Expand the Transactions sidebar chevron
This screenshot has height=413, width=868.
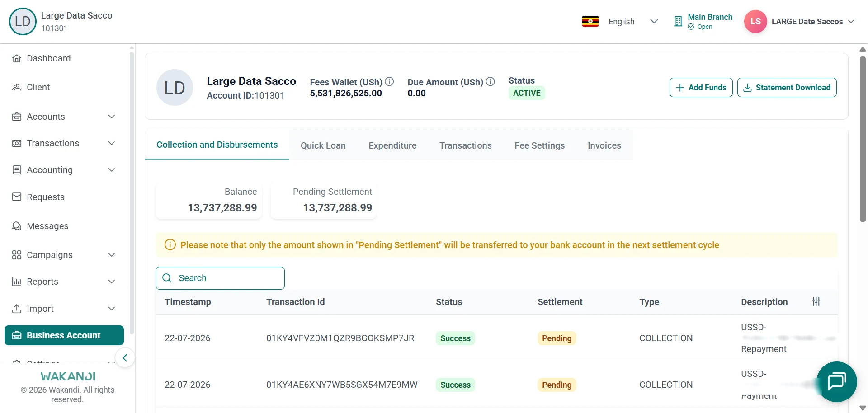[x=112, y=143]
